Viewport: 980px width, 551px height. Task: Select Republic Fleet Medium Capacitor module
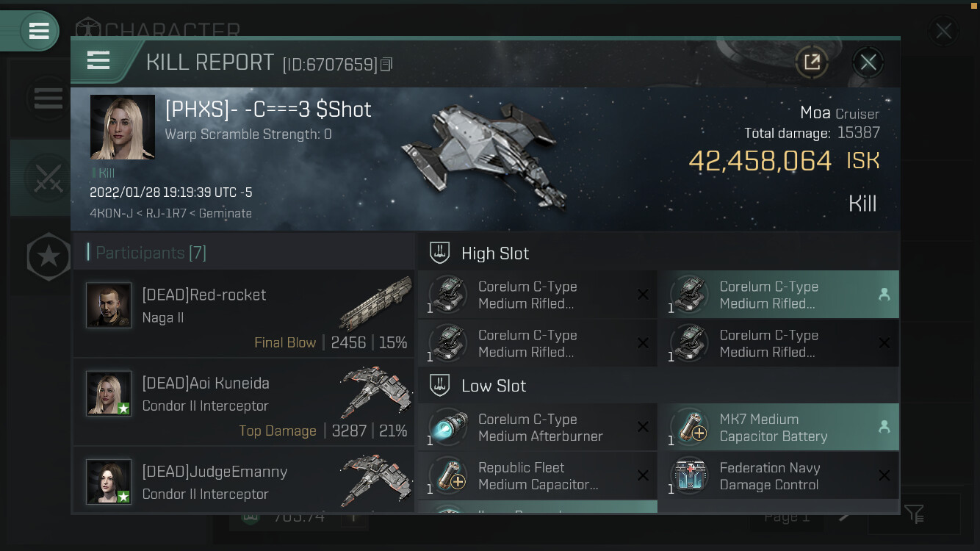tap(537, 475)
